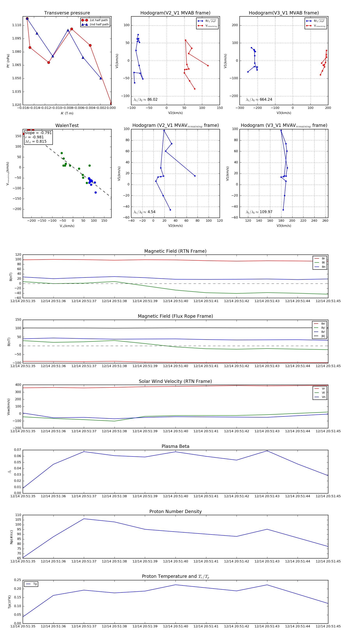
Task: Click the "WalenTest" plot title
Action: 67,125
